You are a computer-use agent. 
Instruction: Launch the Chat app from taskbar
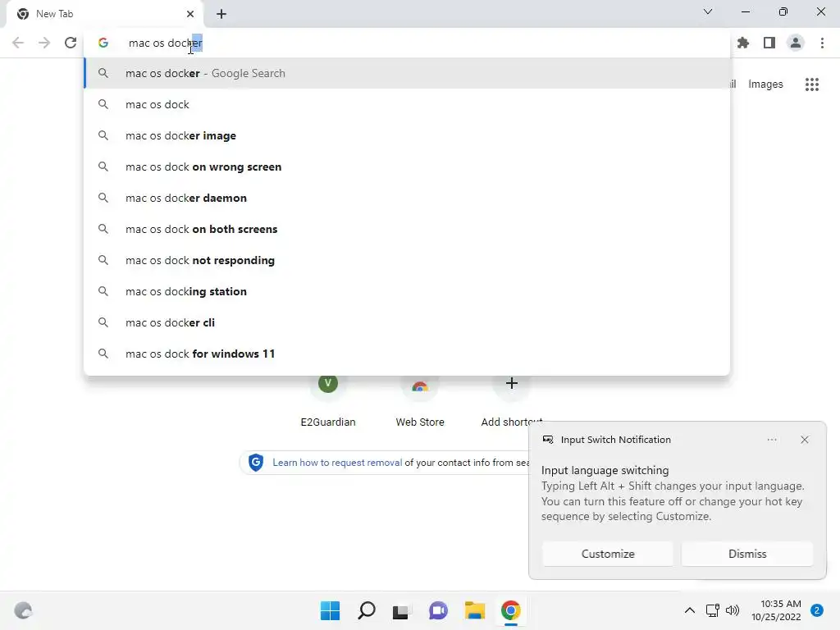click(438, 610)
